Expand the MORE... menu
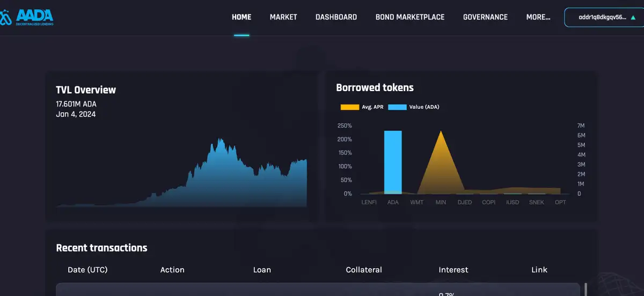644x296 pixels. coord(538,17)
